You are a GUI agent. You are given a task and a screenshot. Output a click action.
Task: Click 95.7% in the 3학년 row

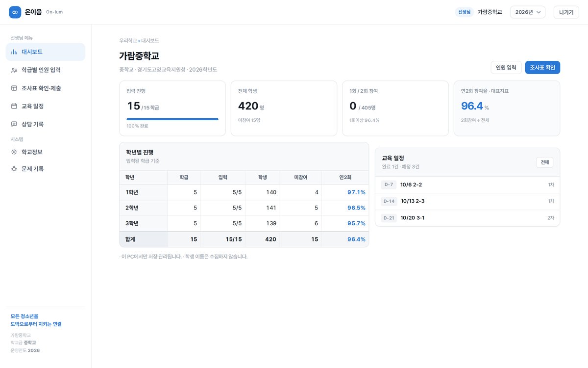356,224
